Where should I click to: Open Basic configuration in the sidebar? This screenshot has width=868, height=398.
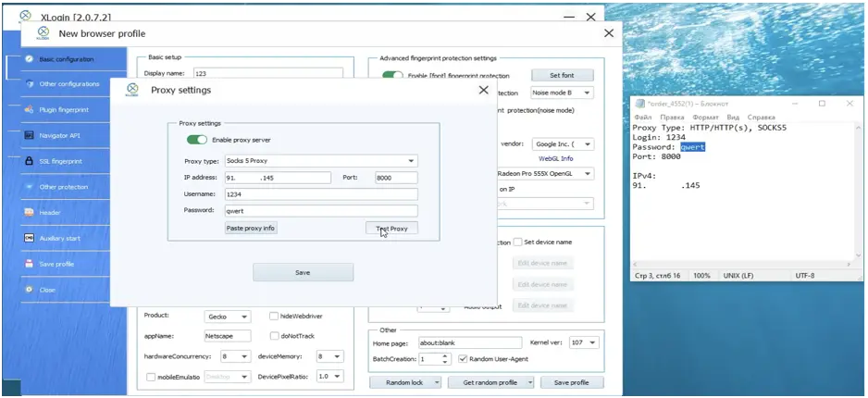tap(66, 59)
